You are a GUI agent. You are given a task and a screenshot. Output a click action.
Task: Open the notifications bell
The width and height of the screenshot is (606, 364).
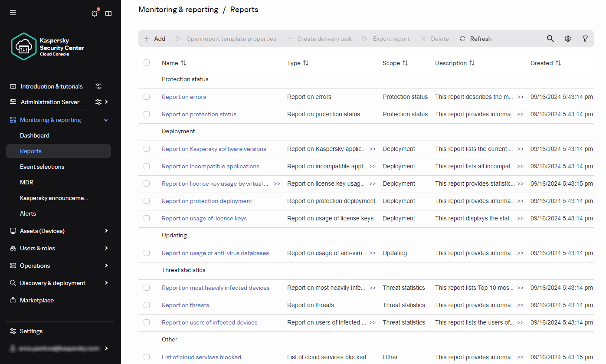95,13
